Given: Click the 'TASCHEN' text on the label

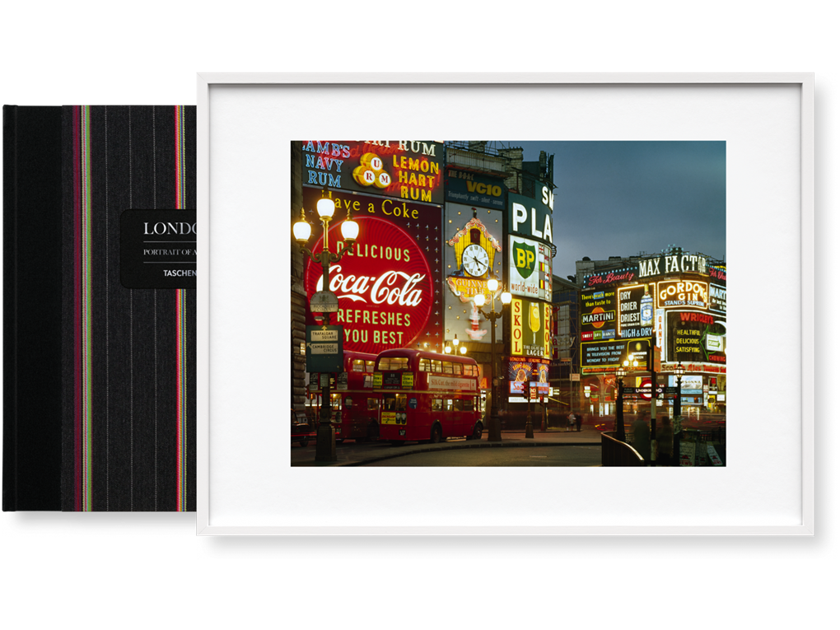Looking at the screenshot, I should pyautogui.click(x=180, y=273).
